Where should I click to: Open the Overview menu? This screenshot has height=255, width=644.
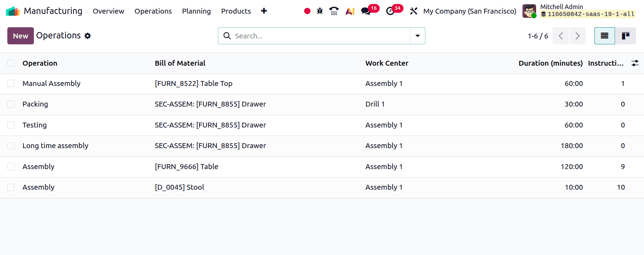tap(108, 11)
